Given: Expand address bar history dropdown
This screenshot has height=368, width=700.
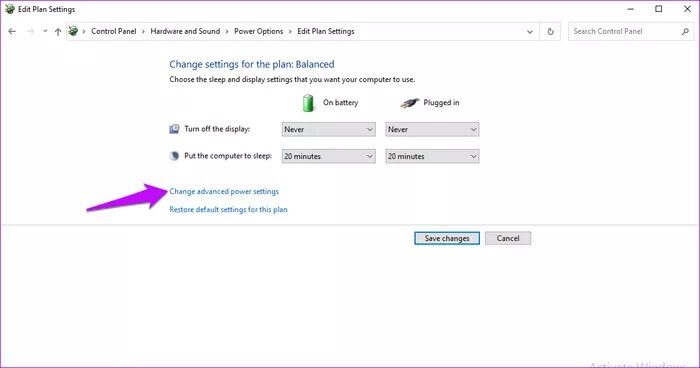Looking at the screenshot, I should [530, 32].
